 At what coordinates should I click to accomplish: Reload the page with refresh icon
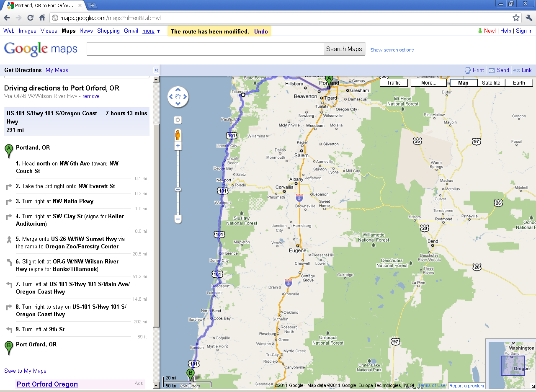pos(30,18)
